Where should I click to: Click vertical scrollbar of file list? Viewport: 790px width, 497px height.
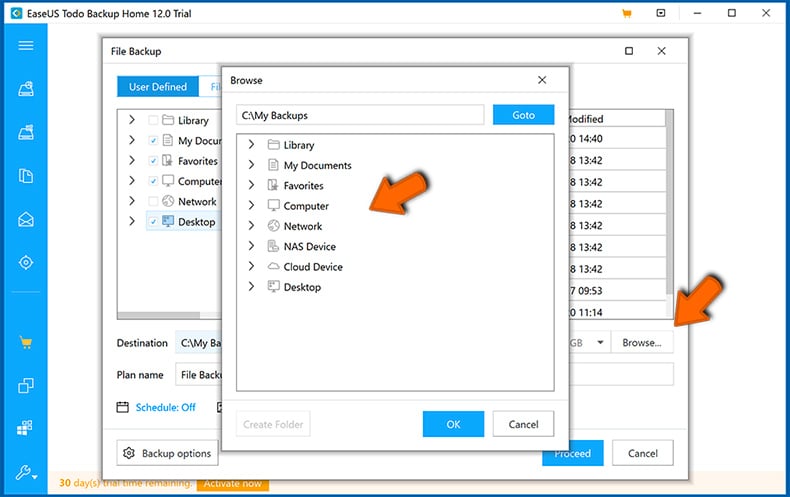[670, 202]
